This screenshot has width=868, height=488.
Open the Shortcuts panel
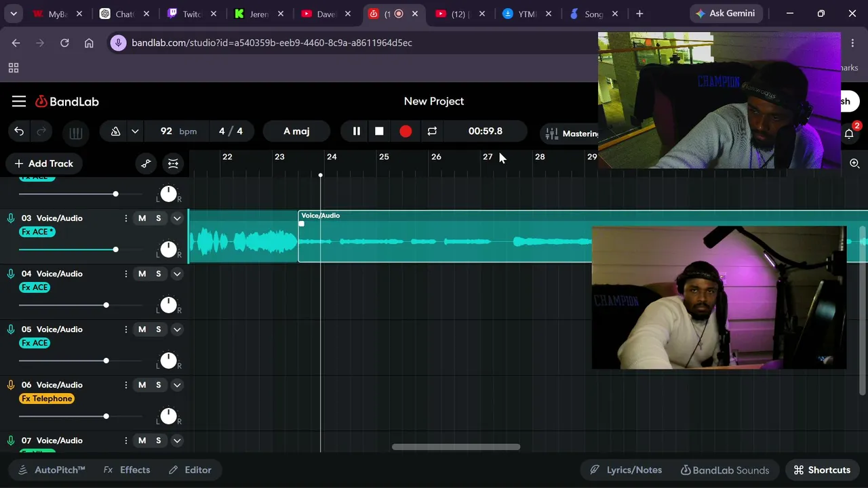pos(822,470)
